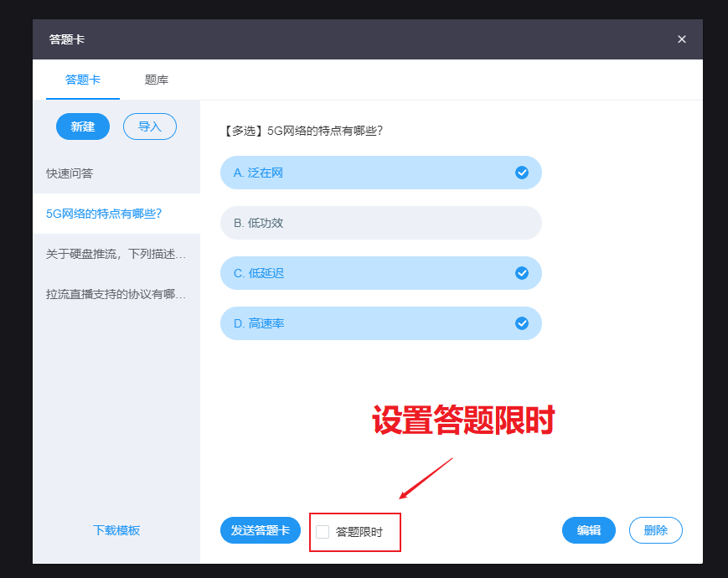The image size is (728, 578).
Task: Toggle answer option D. 高速率
Action: pos(369,323)
